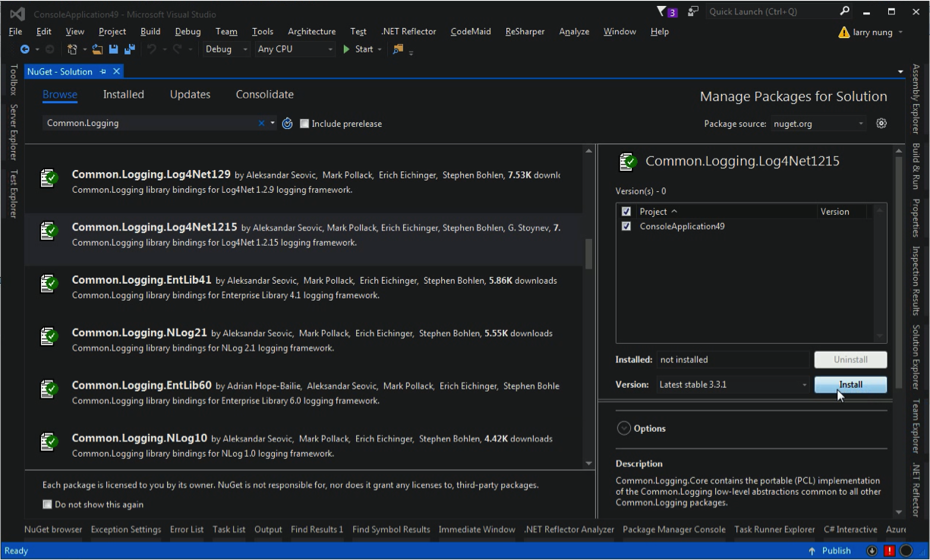
Task: Open the search history dropdown arrow
Action: pos(273,123)
